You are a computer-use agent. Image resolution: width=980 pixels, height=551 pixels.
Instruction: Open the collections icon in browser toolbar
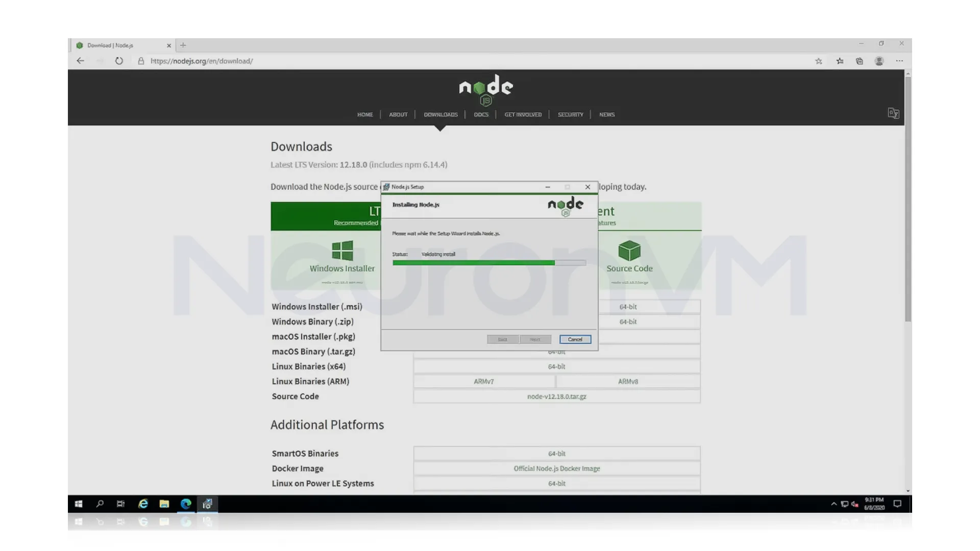pyautogui.click(x=860, y=61)
